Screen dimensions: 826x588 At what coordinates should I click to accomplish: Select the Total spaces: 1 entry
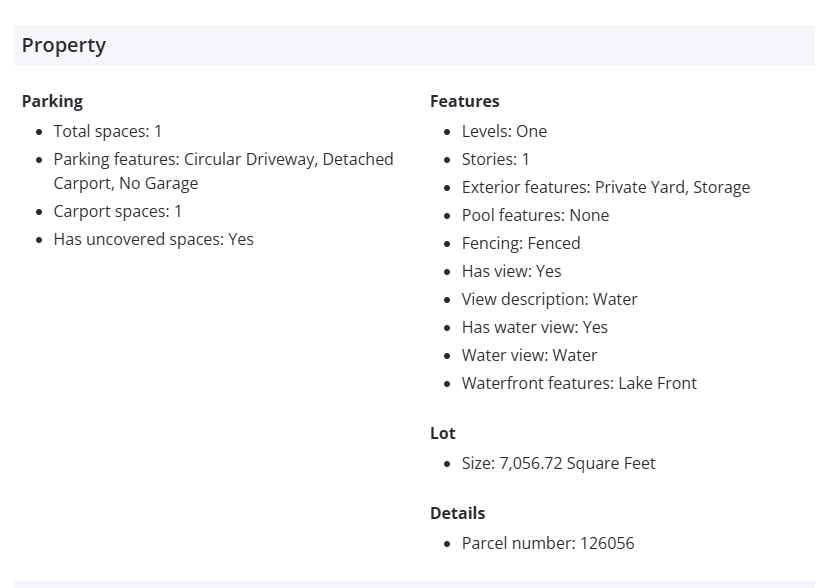[108, 131]
